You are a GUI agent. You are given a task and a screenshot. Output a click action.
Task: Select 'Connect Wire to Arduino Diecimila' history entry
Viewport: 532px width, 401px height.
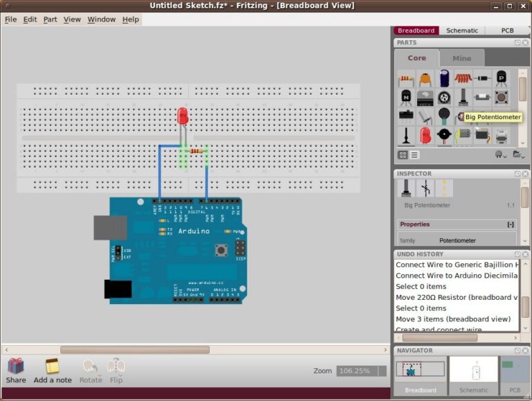tap(456, 276)
